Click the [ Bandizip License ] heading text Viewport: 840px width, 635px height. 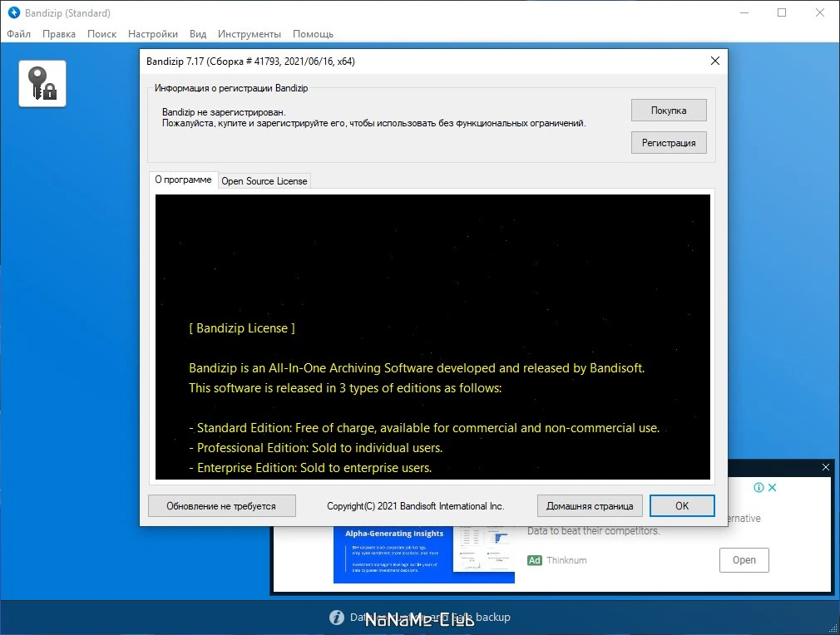(x=242, y=328)
